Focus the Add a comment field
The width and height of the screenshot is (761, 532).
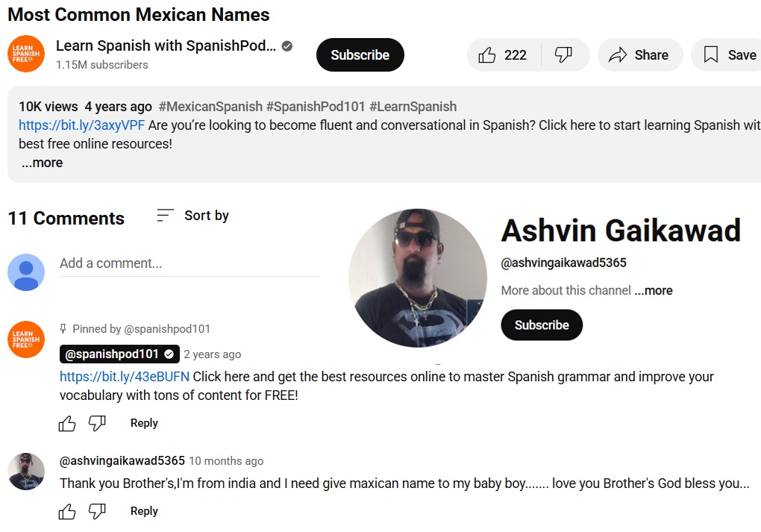tap(190, 263)
